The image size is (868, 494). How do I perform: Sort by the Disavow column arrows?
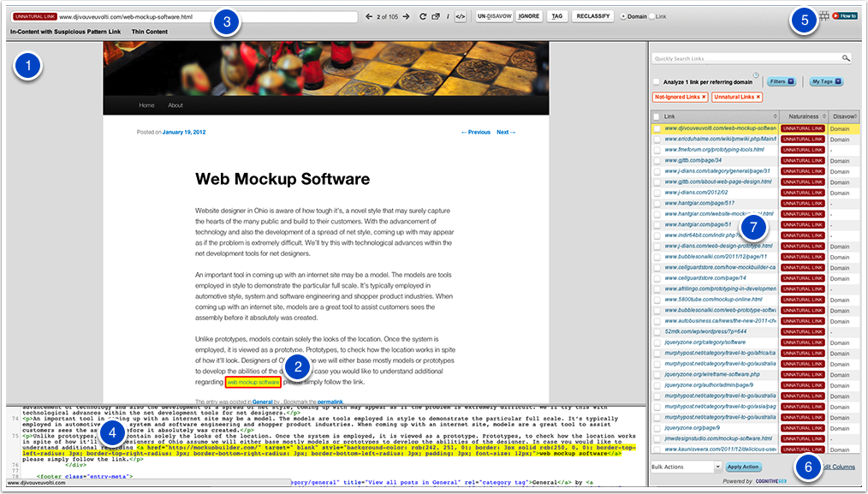[x=857, y=116]
